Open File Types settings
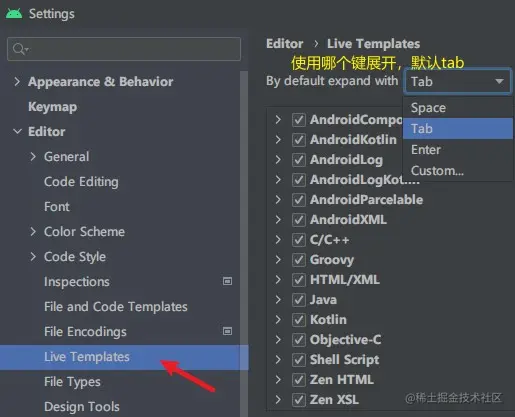 [72, 382]
